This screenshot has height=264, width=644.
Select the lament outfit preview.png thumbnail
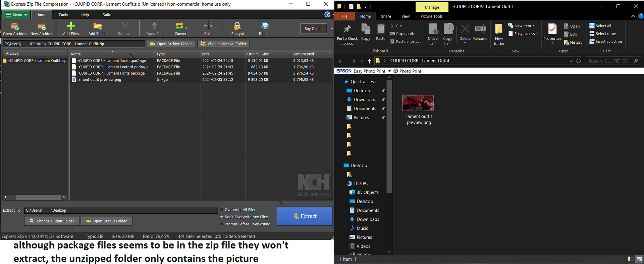[x=418, y=103]
